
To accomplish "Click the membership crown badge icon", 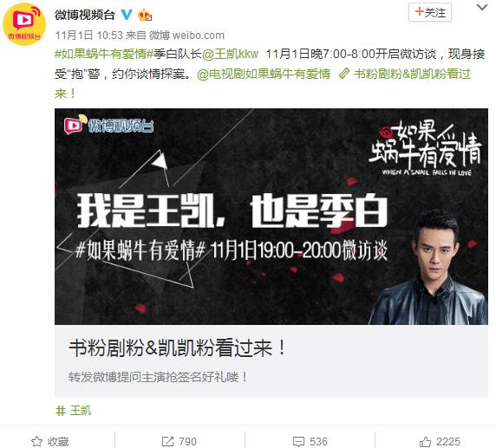I will coord(145,15).
